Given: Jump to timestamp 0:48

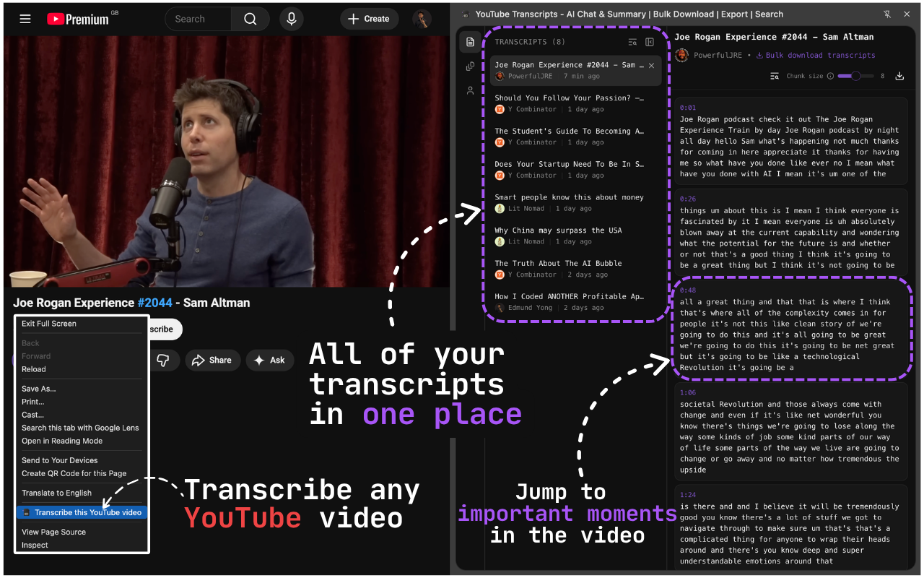Looking at the screenshot, I should [x=688, y=290].
